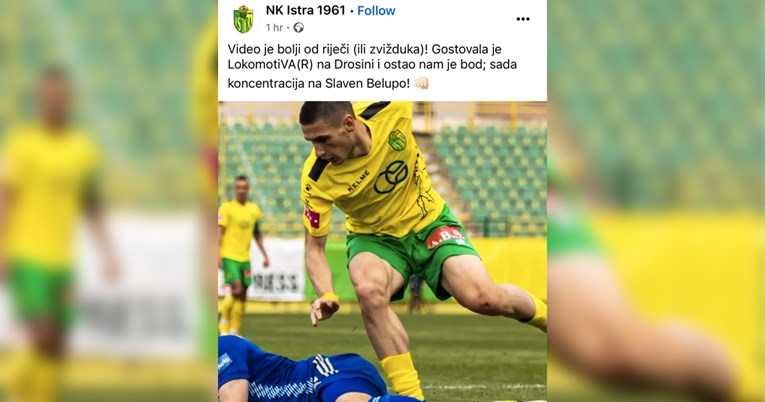765x402 pixels.
Task: Open the "1 hr" post timestamp
Action: click(274, 28)
